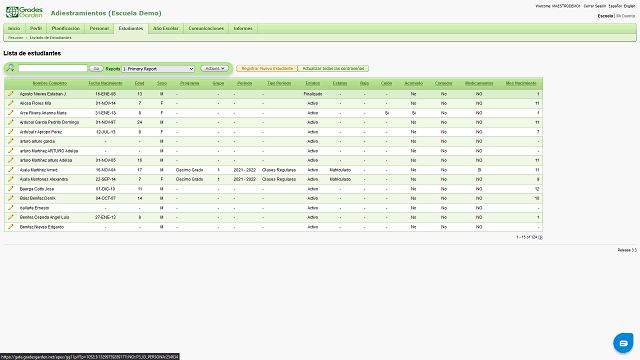Edit Benitez Cepeda Angel Luis via pencil icon
Image resolution: width=640 pixels, height=360 pixels.
[11, 217]
